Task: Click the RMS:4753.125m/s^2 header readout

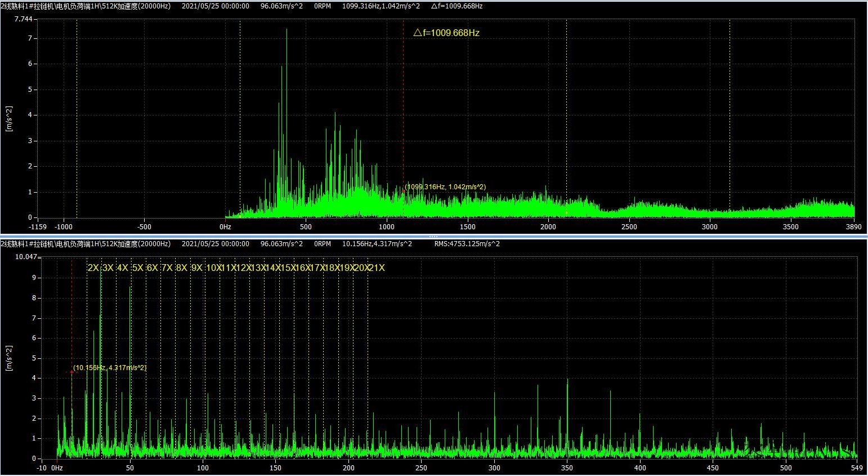Action: pyautogui.click(x=467, y=244)
